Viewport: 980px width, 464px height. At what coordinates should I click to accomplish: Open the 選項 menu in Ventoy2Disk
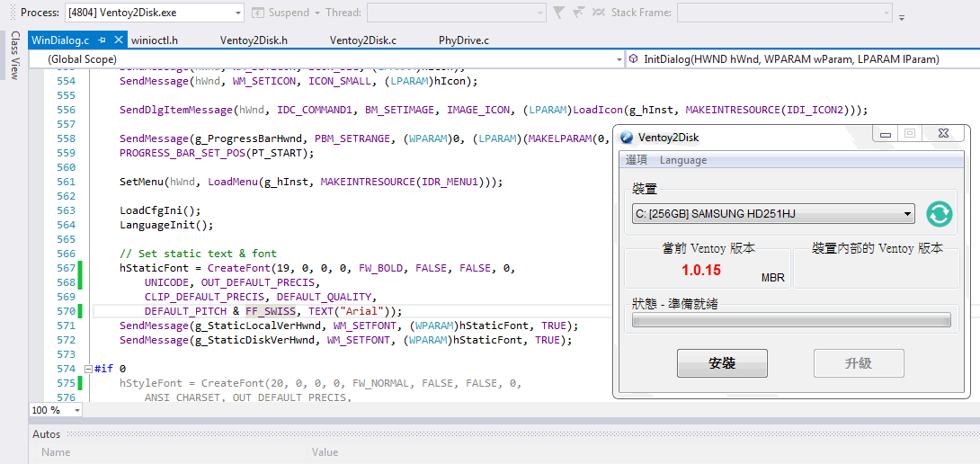[x=637, y=160]
